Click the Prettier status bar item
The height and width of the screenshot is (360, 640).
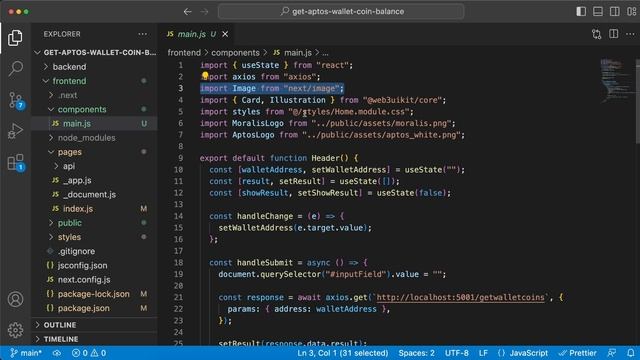click(x=578, y=353)
